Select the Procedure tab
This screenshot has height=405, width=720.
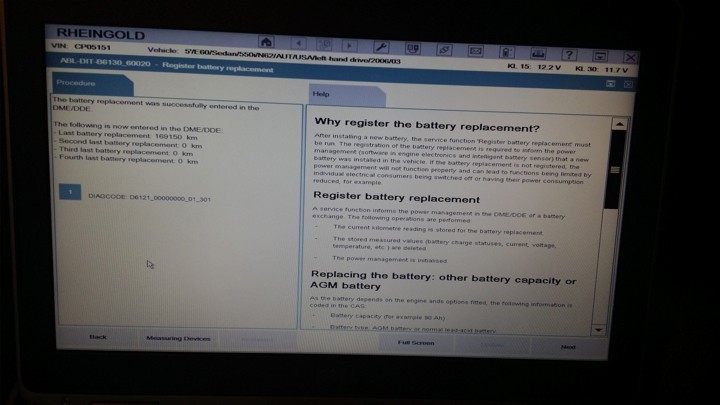click(92, 84)
